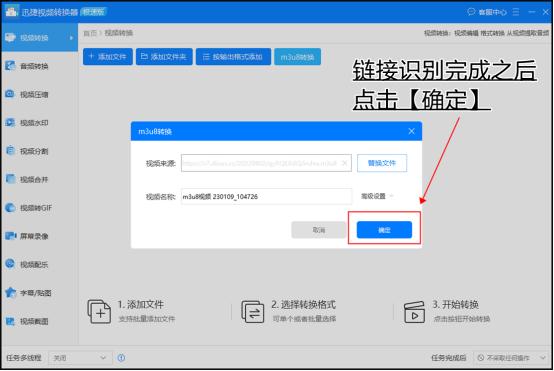Clear the 视频来源 field with its x icon
The height and width of the screenshot is (371, 554).
coord(344,163)
